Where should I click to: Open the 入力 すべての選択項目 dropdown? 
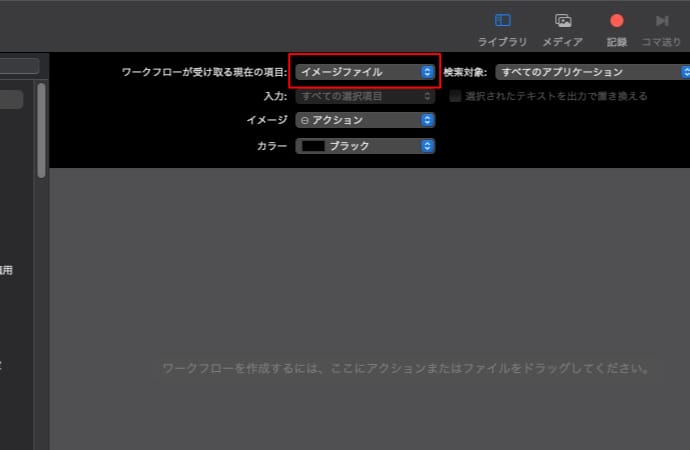[x=364, y=96]
